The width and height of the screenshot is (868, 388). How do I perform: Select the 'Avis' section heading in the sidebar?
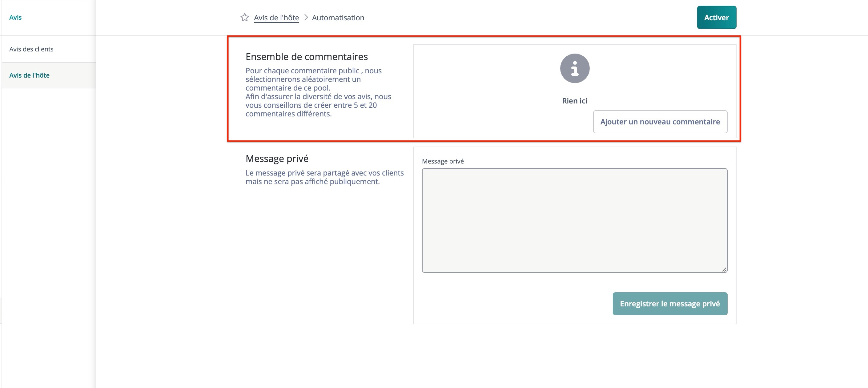pos(15,17)
